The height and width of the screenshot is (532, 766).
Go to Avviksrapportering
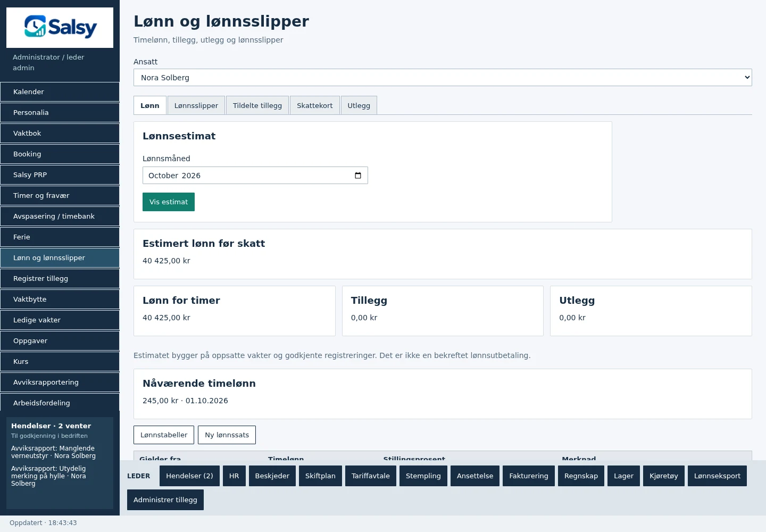click(60, 383)
